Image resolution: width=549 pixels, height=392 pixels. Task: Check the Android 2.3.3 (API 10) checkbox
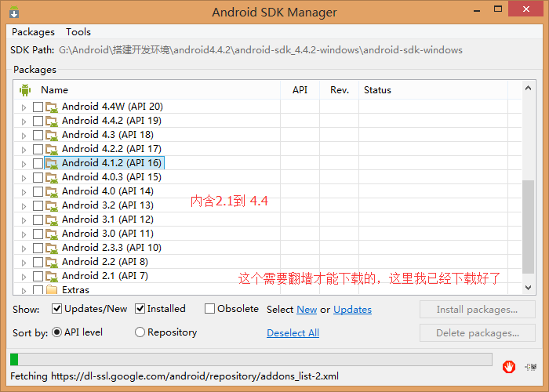click(x=38, y=249)
